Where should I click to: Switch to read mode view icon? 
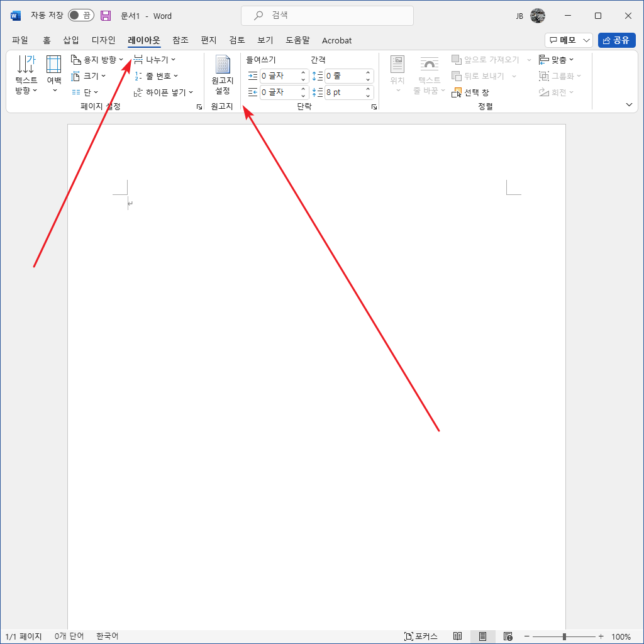tap(457, 636)
